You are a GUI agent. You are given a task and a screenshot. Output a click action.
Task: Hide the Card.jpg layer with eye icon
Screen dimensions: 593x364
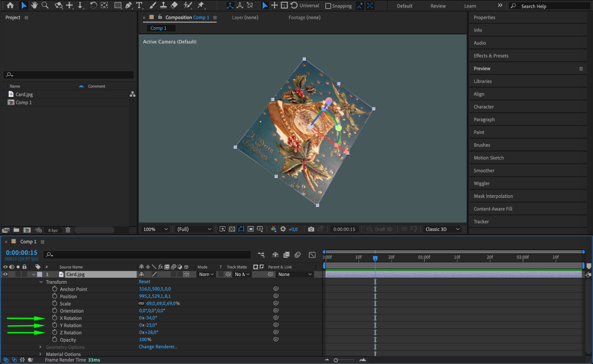(5, 274)
